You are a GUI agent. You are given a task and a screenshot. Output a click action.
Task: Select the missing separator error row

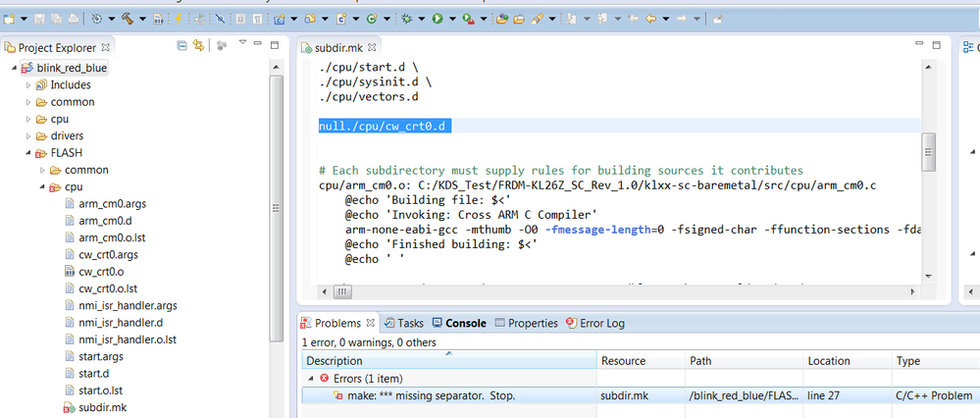click(641, 395)
